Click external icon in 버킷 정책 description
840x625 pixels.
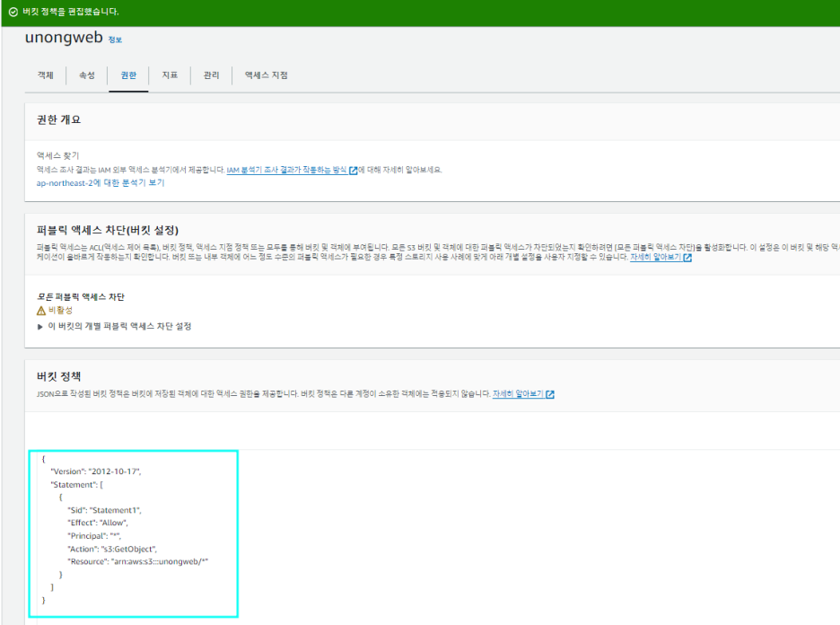550,394
